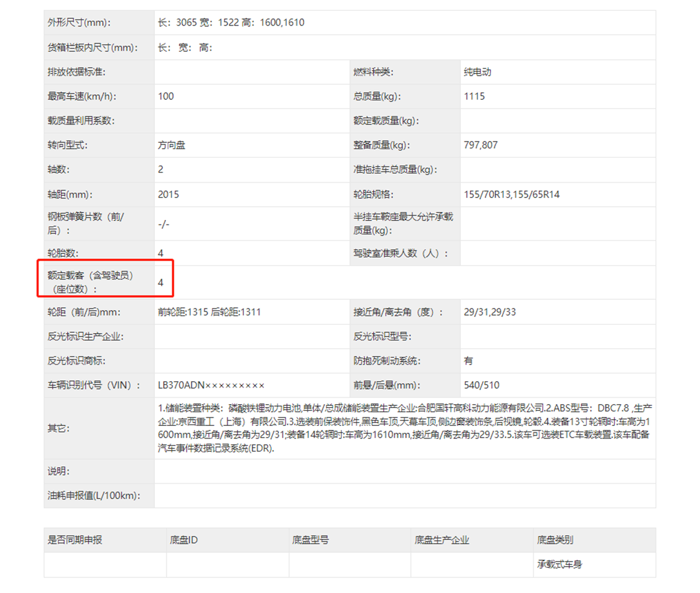Select the max speed value 100

[x=166, y=96]
